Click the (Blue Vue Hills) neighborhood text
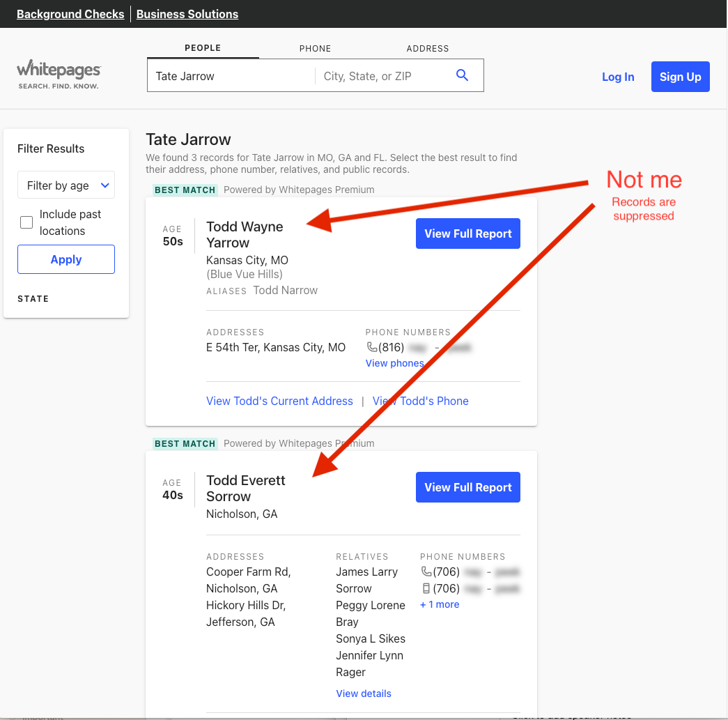The width and height of the screenshot is (728, 720). [245, 274]
